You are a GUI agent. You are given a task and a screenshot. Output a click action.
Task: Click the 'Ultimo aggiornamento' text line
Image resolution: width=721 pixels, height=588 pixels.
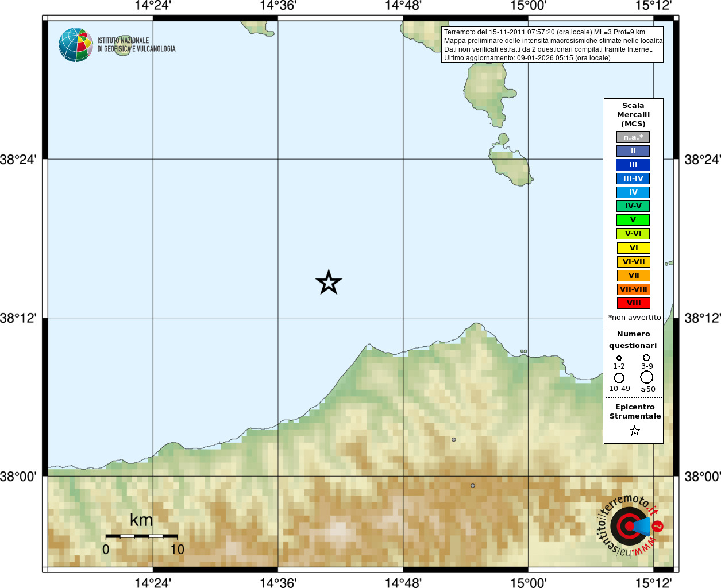pos(527,58)
